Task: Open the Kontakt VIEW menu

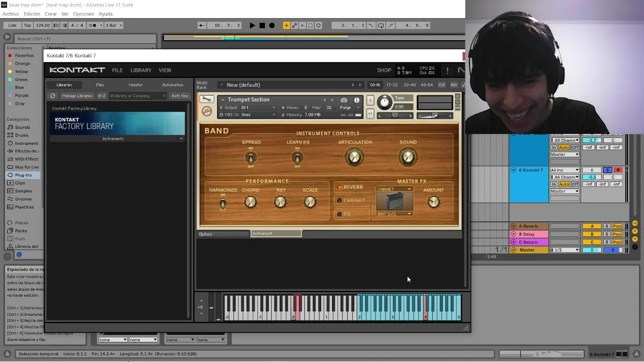Action: [x=165, y=70]
